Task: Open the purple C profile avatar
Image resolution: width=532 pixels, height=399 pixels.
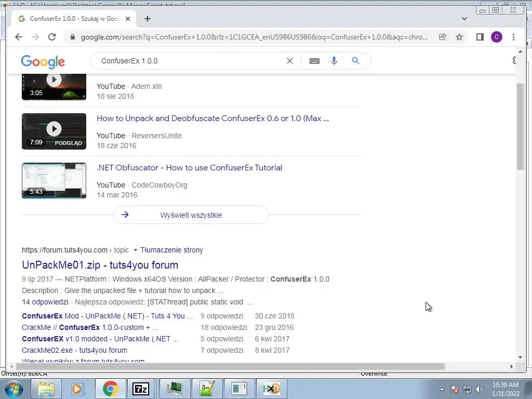Action: [x=497, y=37]
